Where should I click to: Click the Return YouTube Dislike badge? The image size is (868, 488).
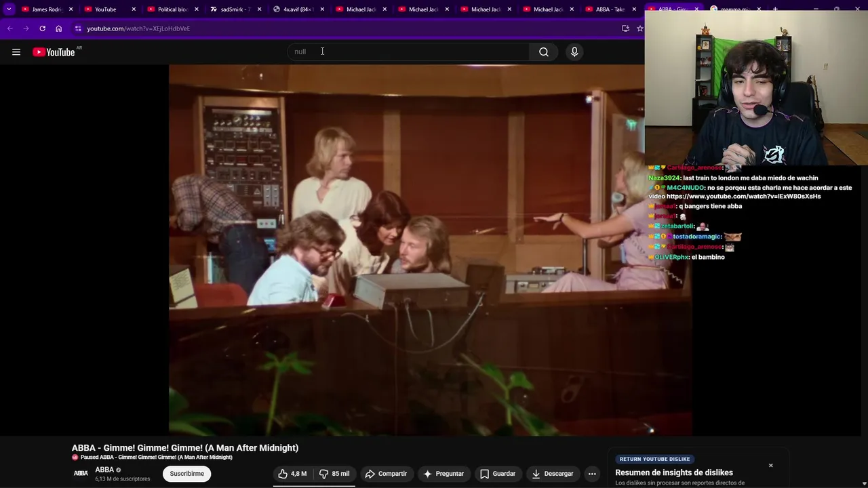coord(654,459)
